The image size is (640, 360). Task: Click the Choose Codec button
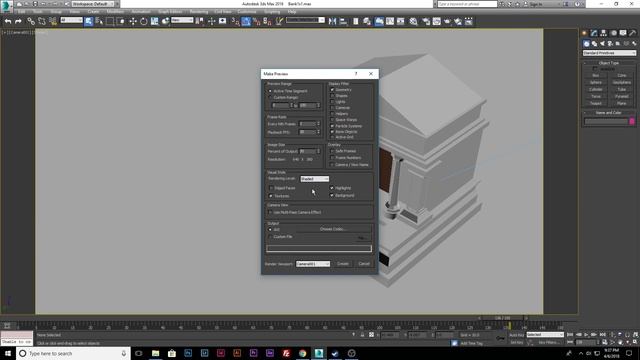(333, 229)
